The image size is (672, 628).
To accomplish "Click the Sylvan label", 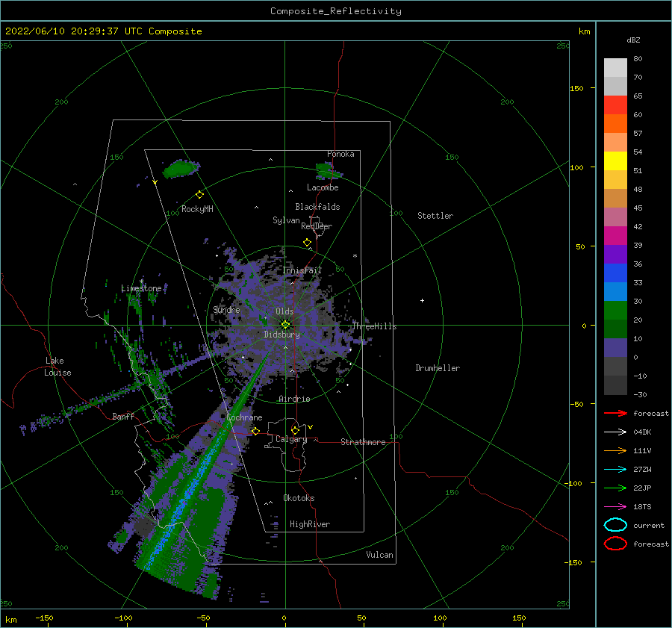I will tap(286, 220).
